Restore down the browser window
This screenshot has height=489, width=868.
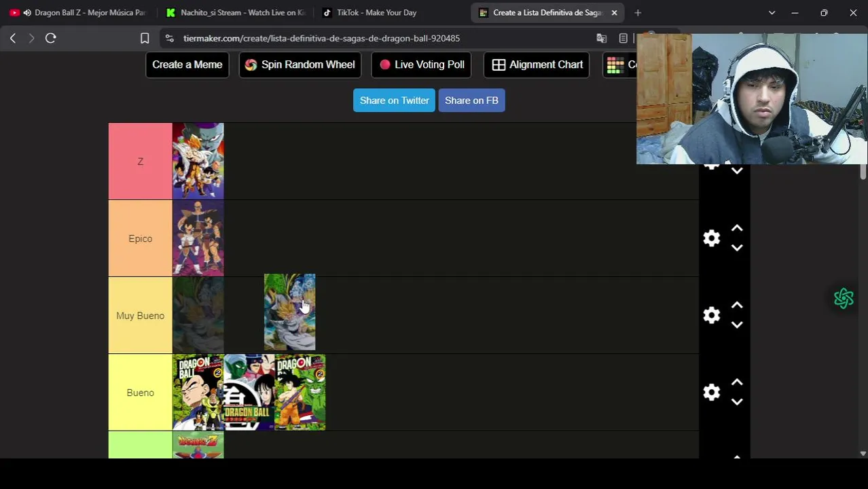coord(824,13)
